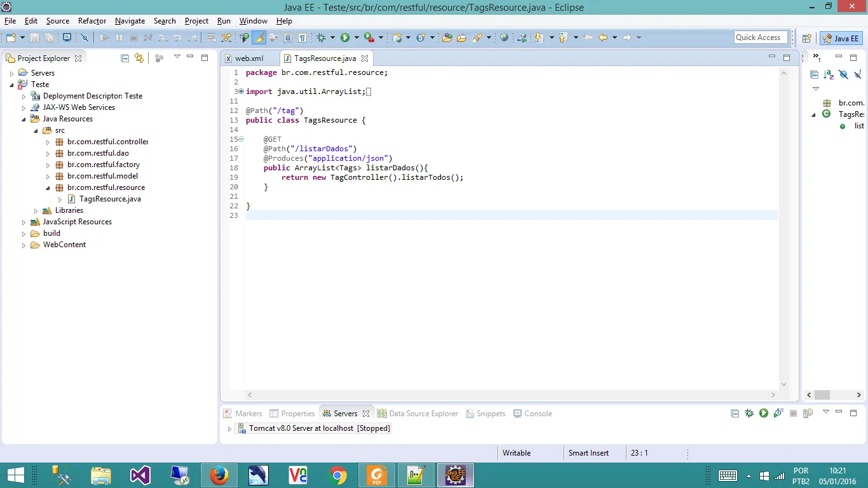Viewport: 868px width, 488px height.
Task: Open the web browser globe icon
Action: coord(504,38)
